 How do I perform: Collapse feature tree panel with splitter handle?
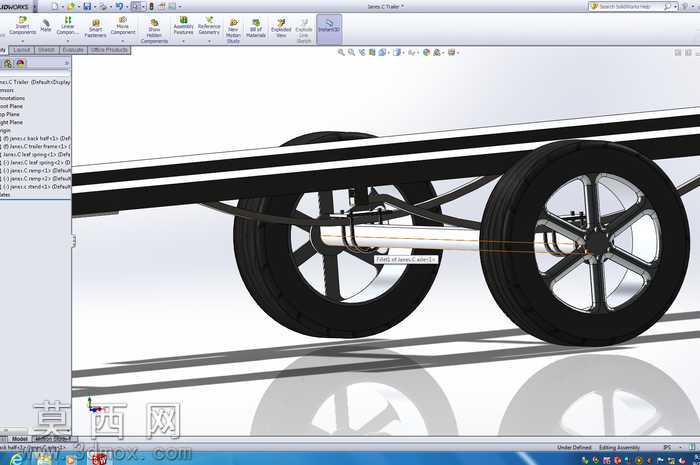coord(73,241)
